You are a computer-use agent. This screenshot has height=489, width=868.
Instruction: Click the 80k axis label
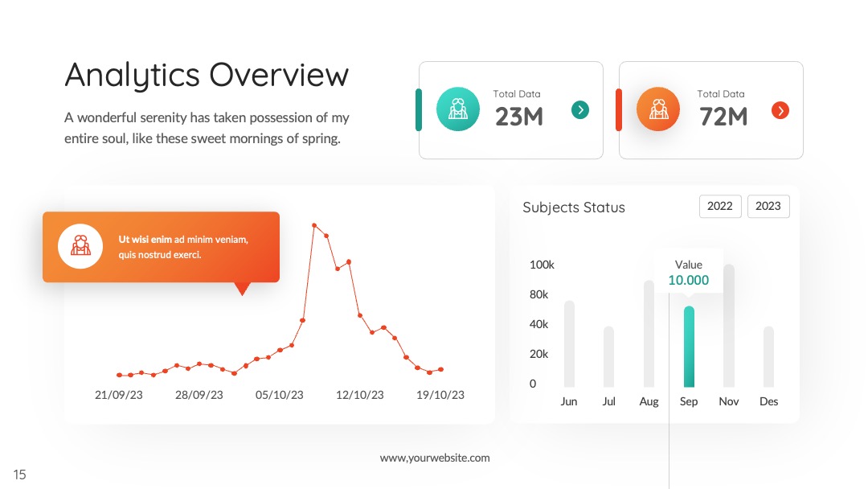[x=538, y=294]
